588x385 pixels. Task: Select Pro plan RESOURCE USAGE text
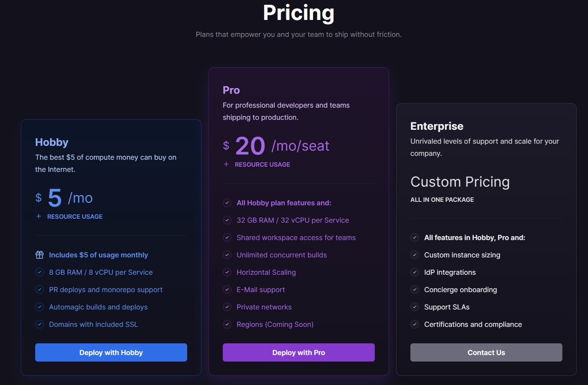263,165
